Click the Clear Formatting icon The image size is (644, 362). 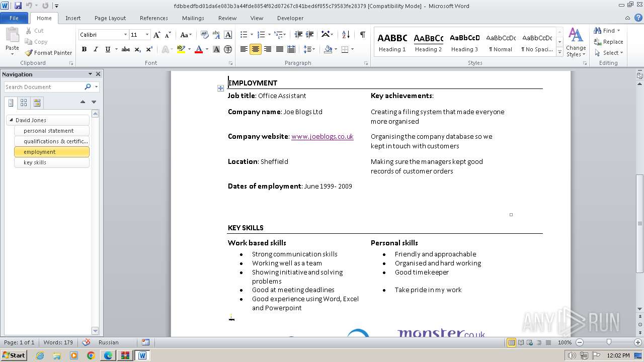coord(205,35)
